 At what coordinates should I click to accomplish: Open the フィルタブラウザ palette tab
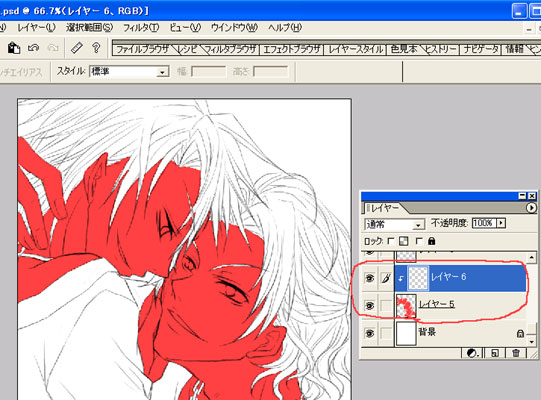click(231, 49)
